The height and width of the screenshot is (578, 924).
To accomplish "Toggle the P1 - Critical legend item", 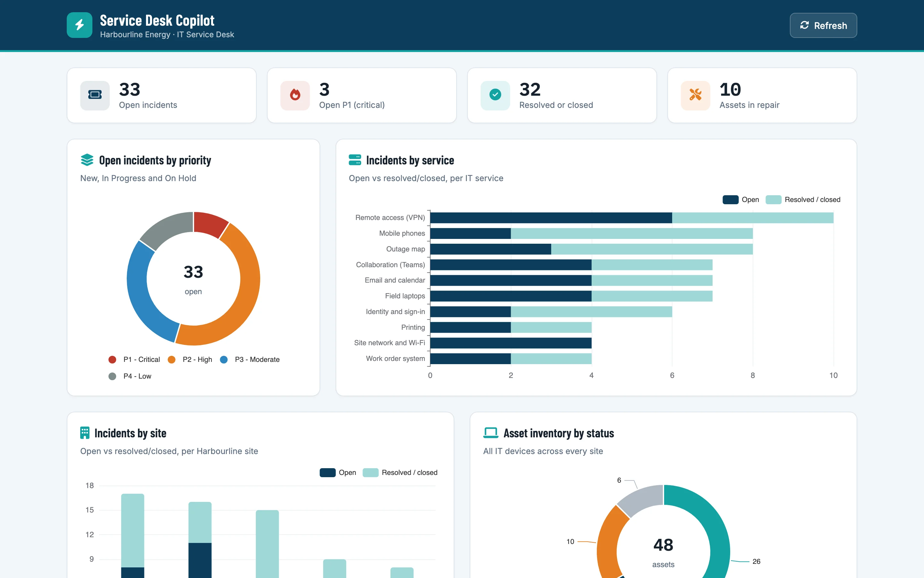I will tap(134, 359).
